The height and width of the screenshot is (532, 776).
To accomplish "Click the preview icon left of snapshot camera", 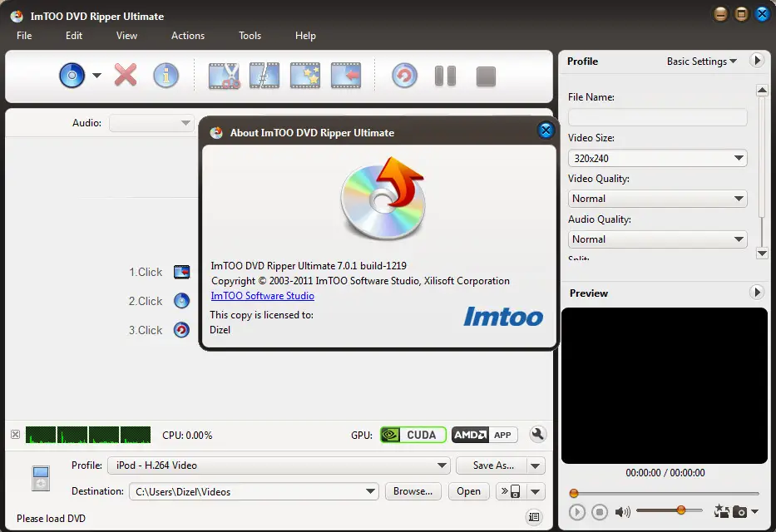I will (x=722, y=511).
